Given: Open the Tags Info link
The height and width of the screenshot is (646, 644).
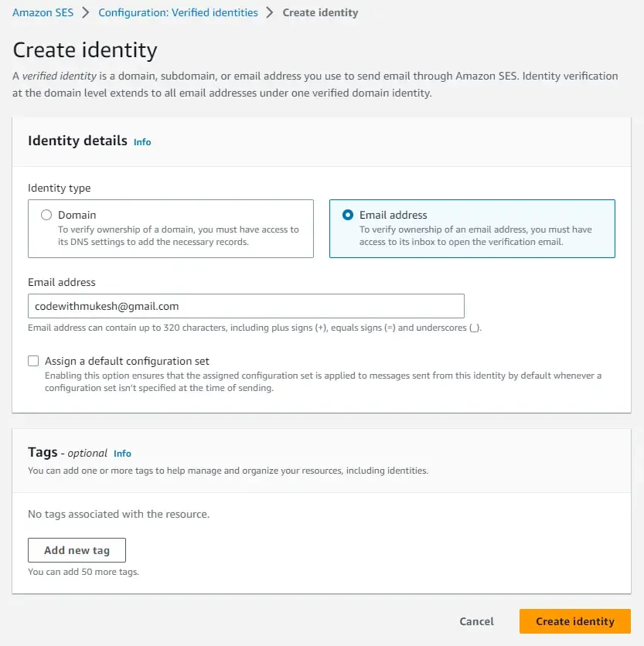Looking at the screenshot, I should coord(122,454).
